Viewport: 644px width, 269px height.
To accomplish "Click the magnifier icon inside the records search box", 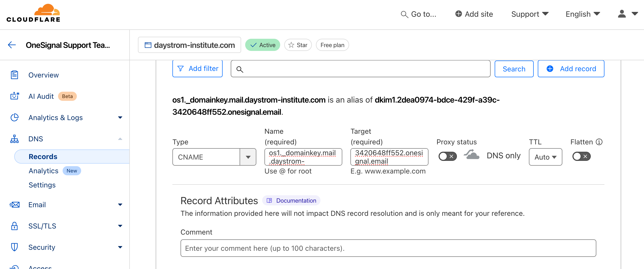I will pos(240,69).
